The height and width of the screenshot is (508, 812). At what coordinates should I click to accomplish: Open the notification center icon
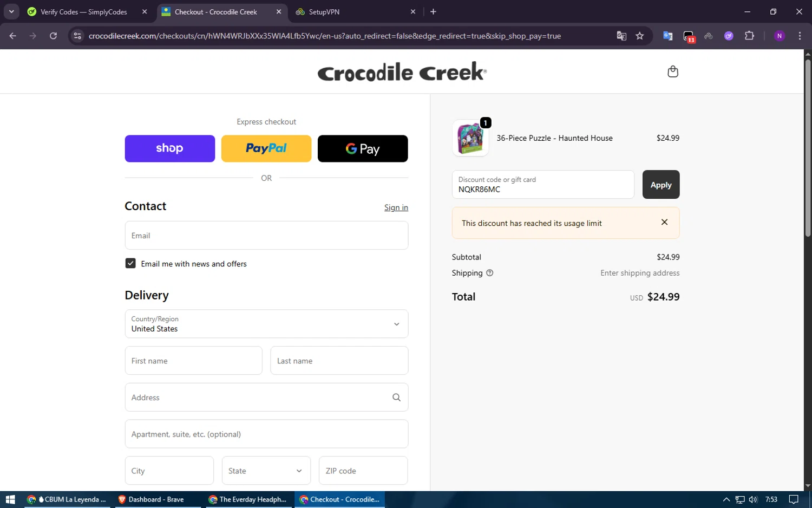pyautogui.click(x=794, y=499)
